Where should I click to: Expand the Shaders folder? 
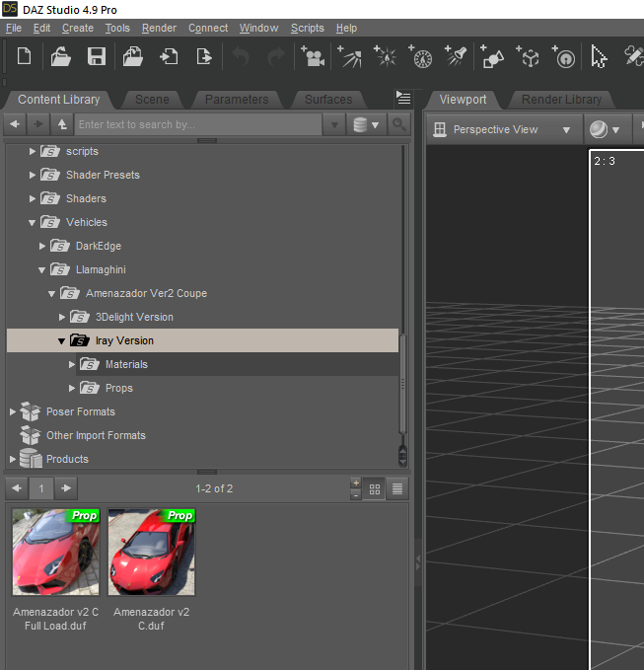[x=32, y=198]
